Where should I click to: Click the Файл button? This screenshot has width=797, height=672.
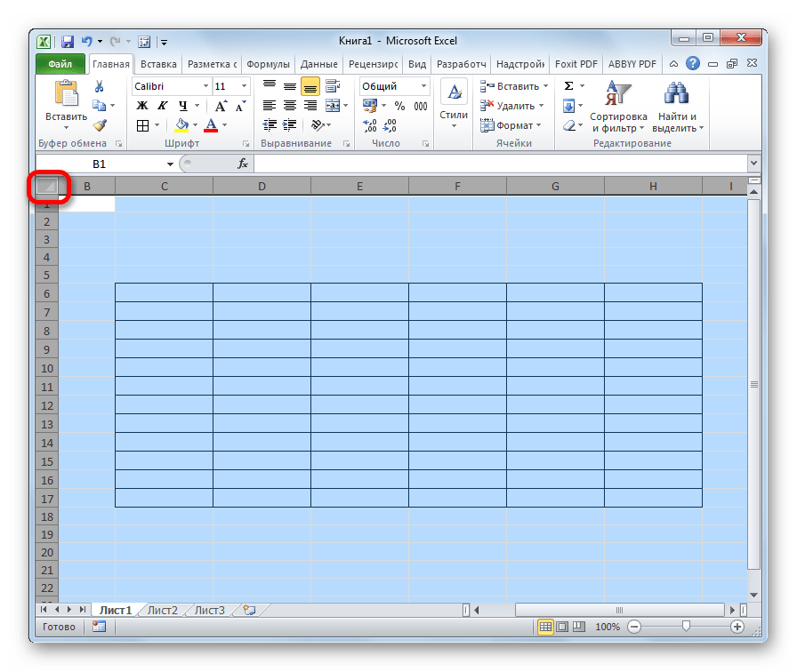tap(60, 64)
